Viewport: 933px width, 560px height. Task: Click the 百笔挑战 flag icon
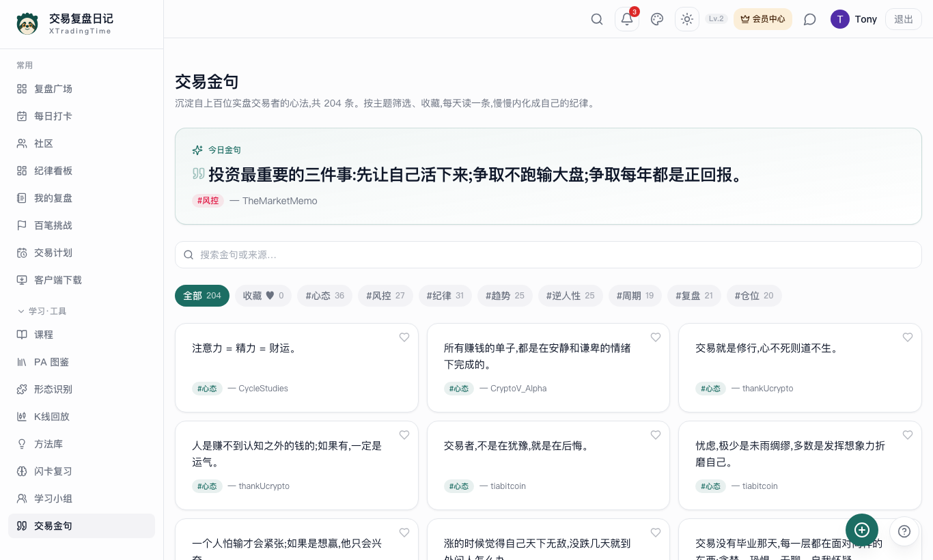point(22,225)
